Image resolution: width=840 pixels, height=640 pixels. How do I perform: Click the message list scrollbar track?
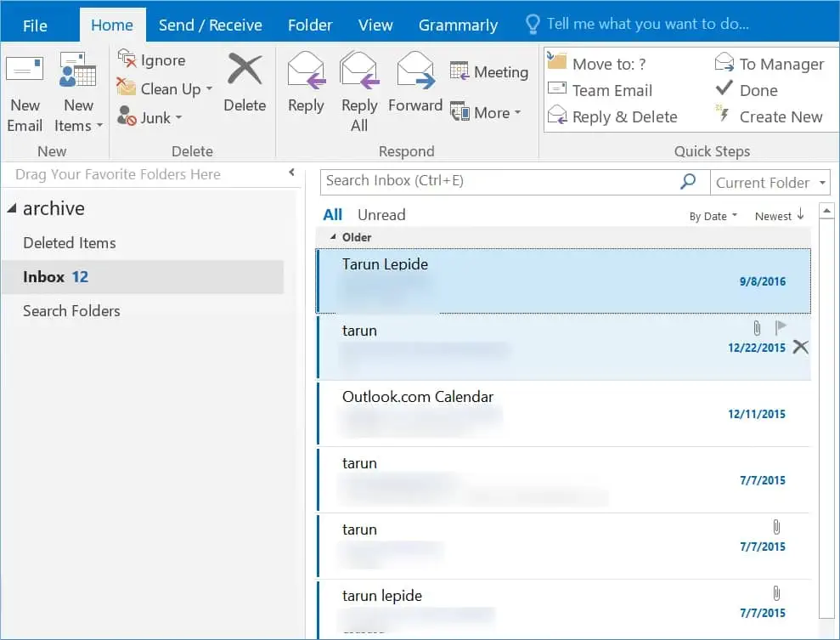[826, 418]
